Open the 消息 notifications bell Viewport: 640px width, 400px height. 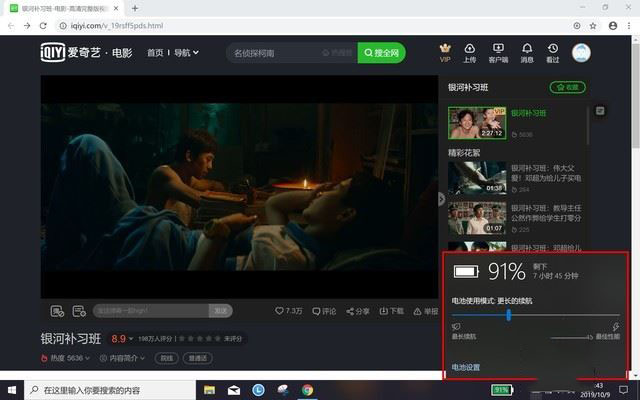coord(527,53)
